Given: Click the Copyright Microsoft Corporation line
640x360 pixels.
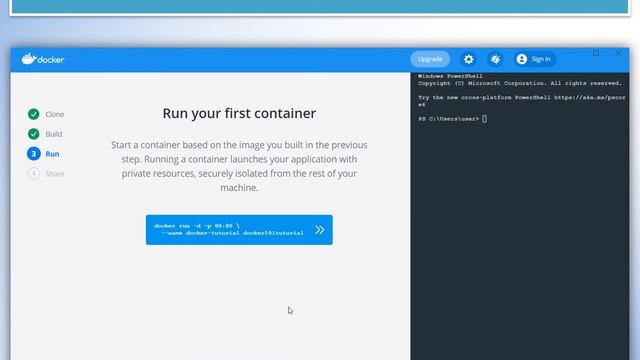Looking at the screenshot, I should 520,83.
